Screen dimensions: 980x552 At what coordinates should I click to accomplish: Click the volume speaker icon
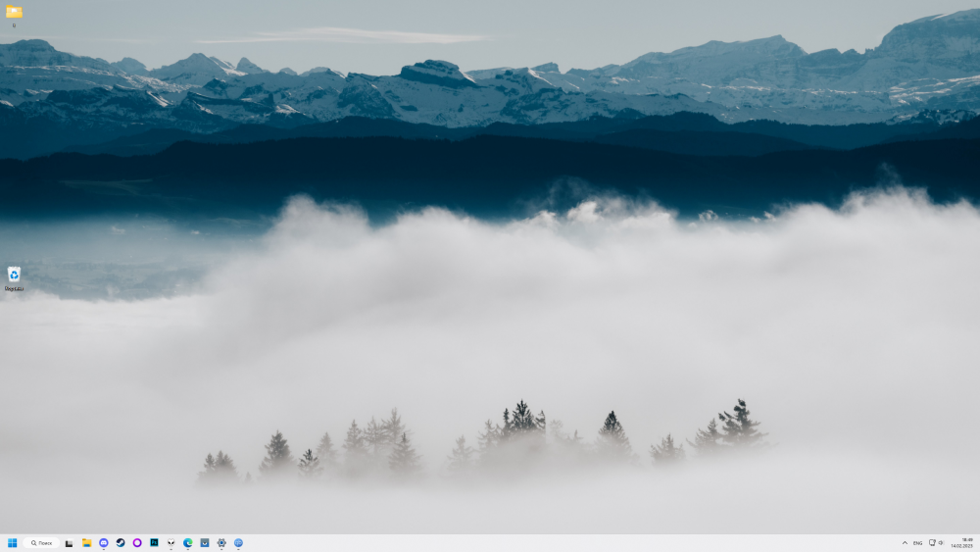pos(942,542)
